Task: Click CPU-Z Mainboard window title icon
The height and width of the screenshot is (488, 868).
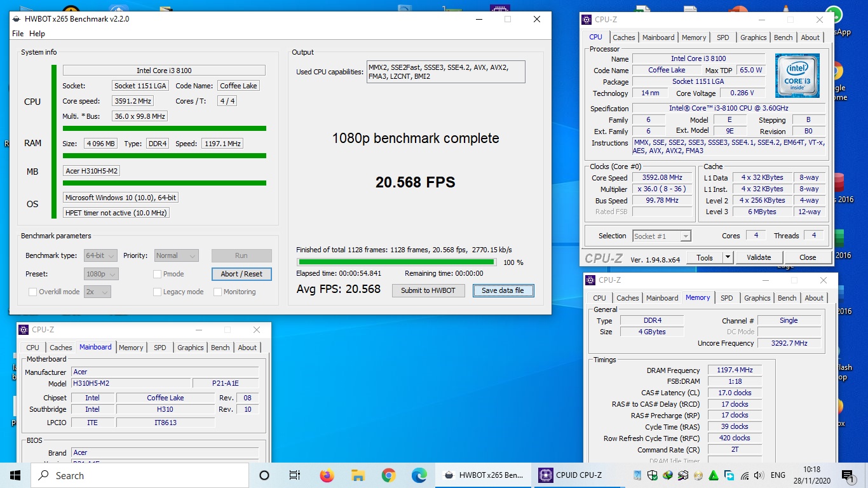Action: point(24,330)
